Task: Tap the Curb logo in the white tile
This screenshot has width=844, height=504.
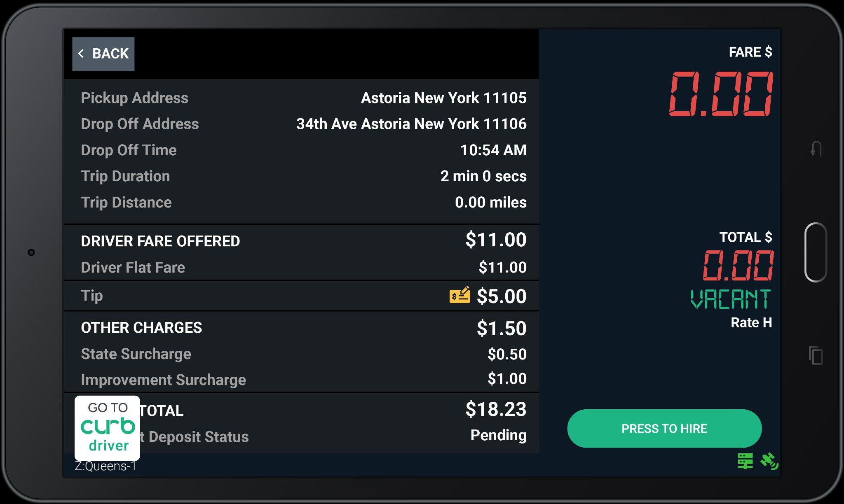Action: [x=108, y=427]
